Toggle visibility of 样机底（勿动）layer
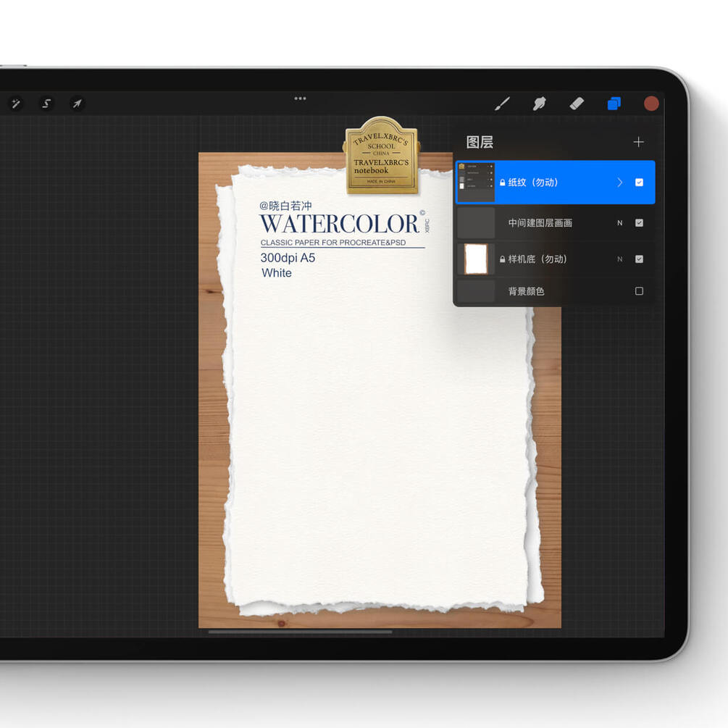728x728 pixels. click(639, 259)
